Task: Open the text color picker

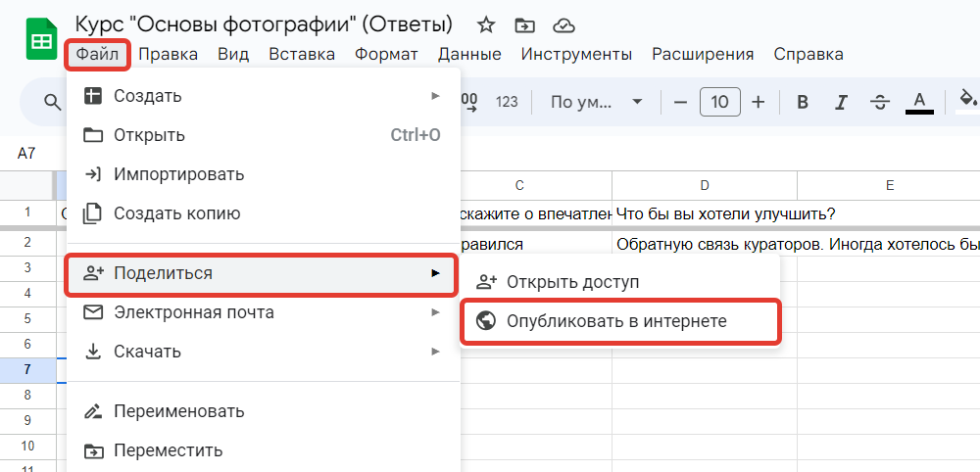Action: pos(919,102)
